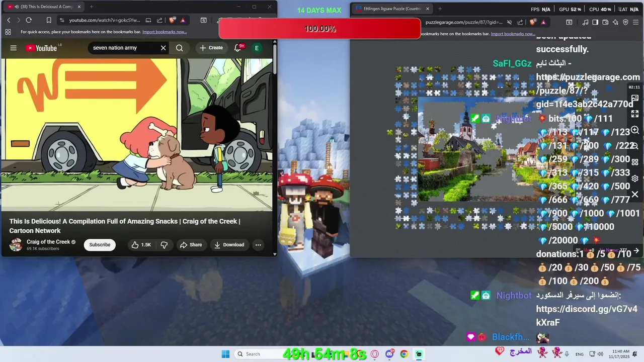Click the Brave Shields icon in YouTube window
This screenshot has height=362, width=644.
coord(172,20)
